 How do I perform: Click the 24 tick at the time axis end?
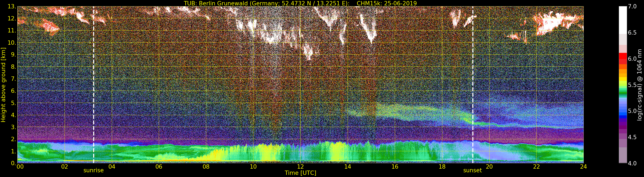pos(583,167)
